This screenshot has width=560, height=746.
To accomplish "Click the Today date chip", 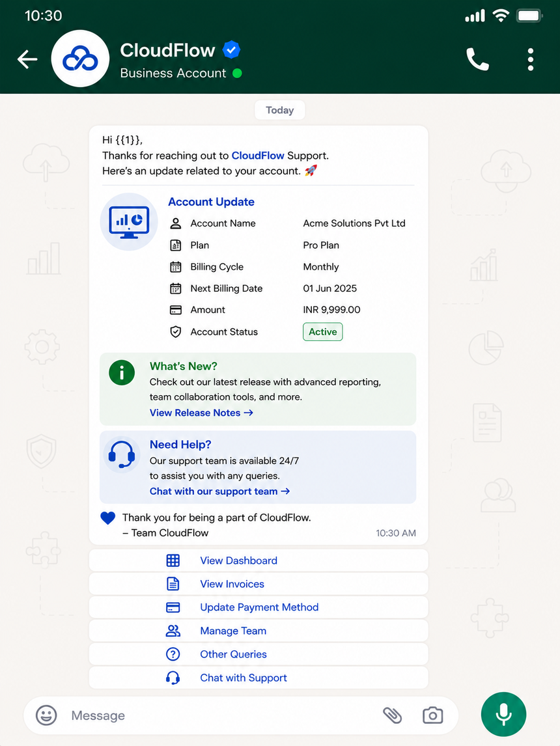I will 280,110.
